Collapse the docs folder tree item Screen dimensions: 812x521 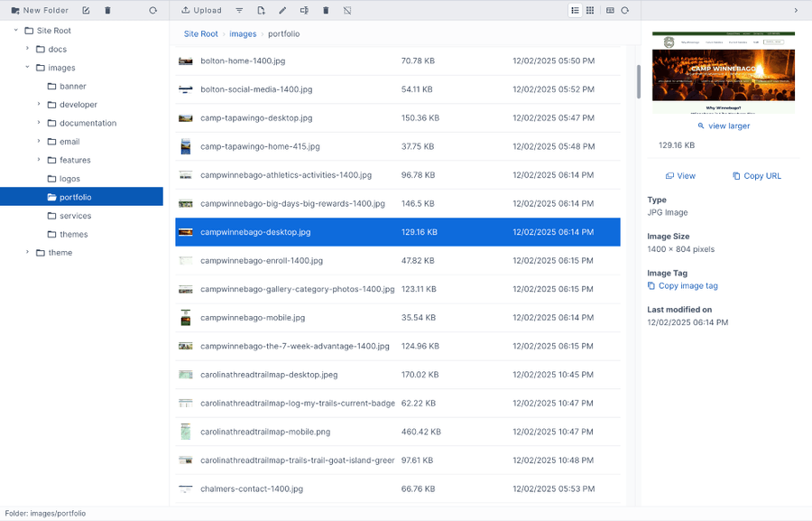[x=26, y=49]
